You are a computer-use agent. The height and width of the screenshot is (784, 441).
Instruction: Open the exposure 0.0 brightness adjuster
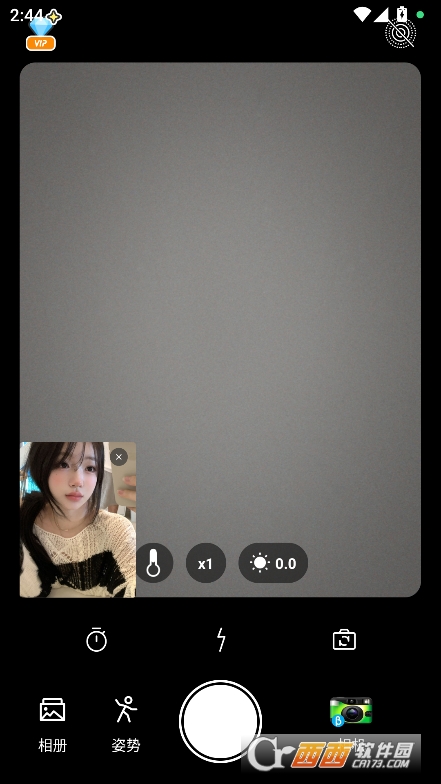click(273, 564)
